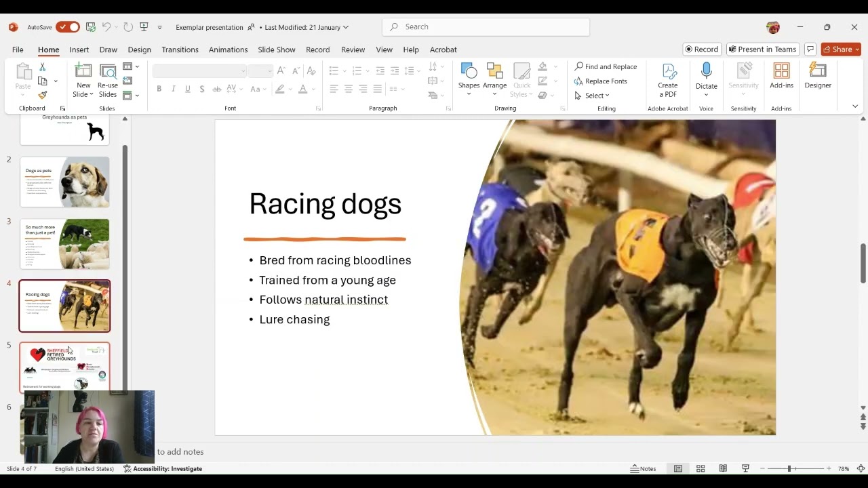Collapse the ribbon with chevron
Screen dimensions: 868x488
point(854,106)
